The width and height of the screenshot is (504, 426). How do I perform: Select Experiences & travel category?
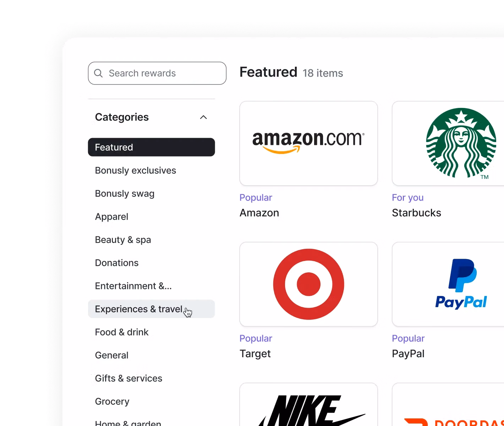(152, 309)
